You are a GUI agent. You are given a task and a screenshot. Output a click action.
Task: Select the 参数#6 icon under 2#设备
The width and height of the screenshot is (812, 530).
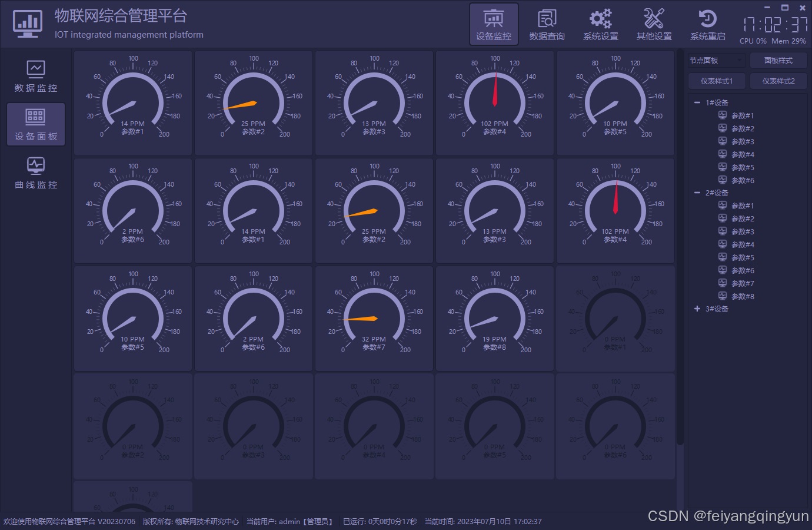[x=723, y=270]
